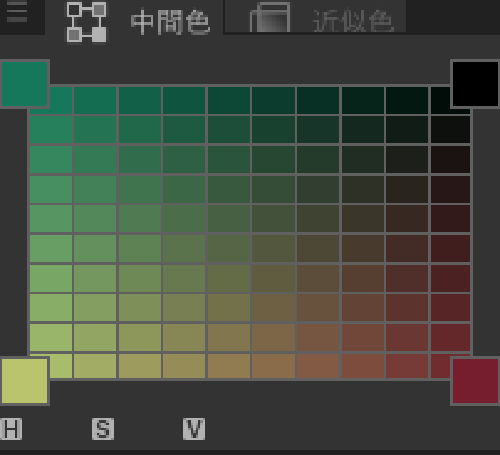Pick the last tile in fifth grid row

450,219
